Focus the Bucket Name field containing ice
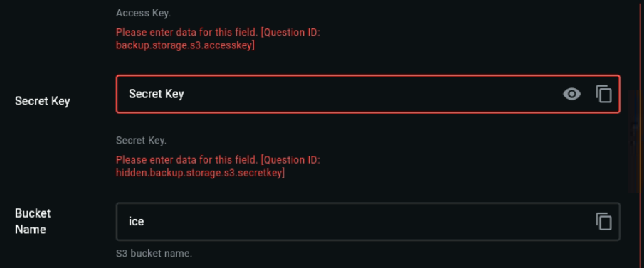644x268 pixels. pyautogui.click(x=368, y=222)
